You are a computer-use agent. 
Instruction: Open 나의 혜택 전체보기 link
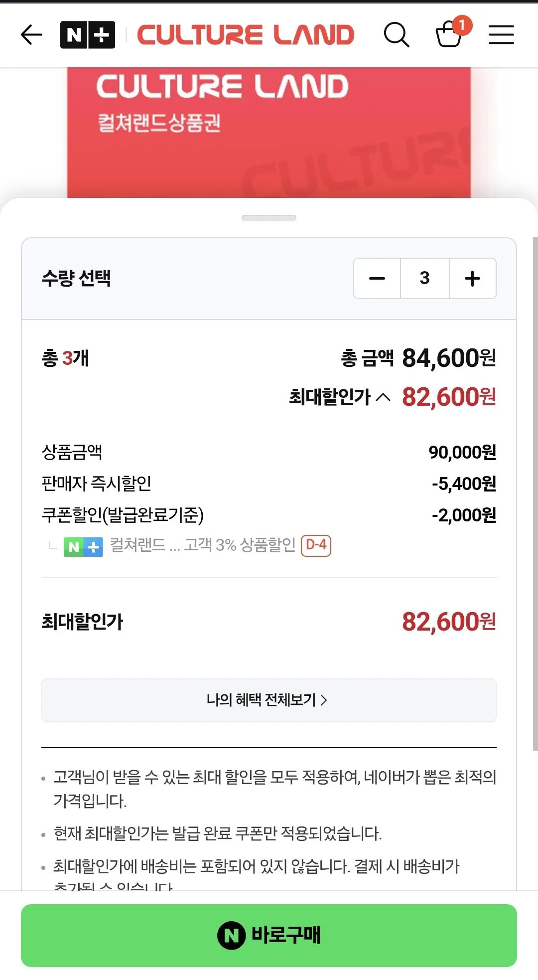269,700
